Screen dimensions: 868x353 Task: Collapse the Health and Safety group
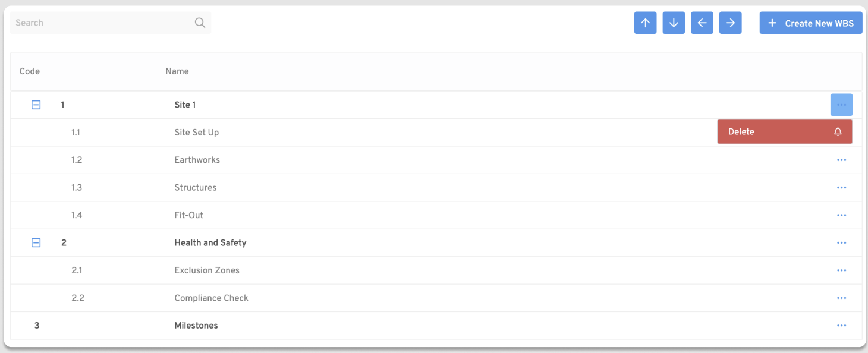coord(36,242)
